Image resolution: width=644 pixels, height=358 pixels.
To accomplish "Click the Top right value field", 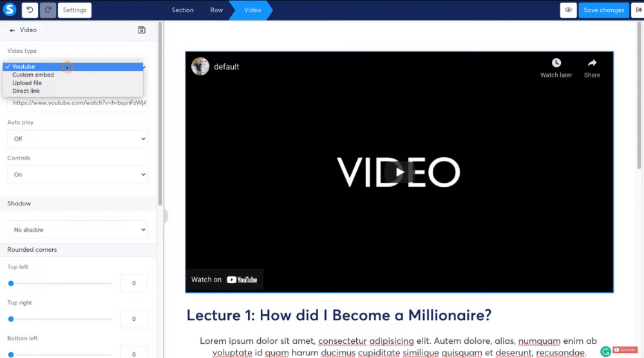I will click(x=134, y=319).
